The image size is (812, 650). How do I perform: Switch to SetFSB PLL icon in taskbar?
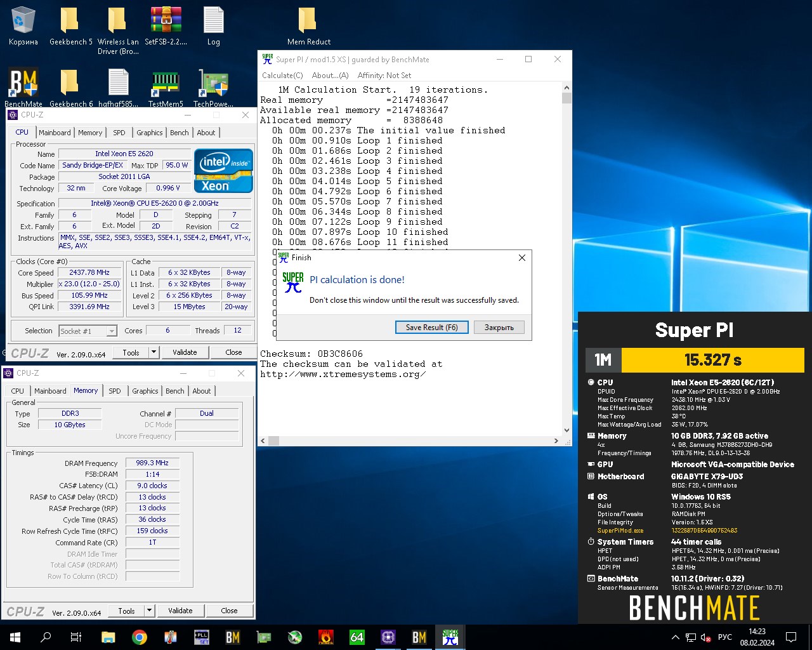pos(201,637)
